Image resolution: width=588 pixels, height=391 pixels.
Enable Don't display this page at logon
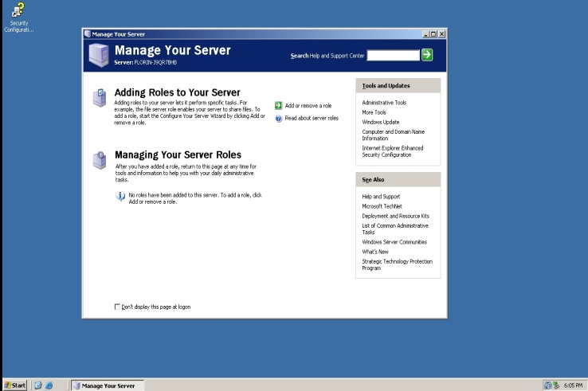tap(117, 307)
